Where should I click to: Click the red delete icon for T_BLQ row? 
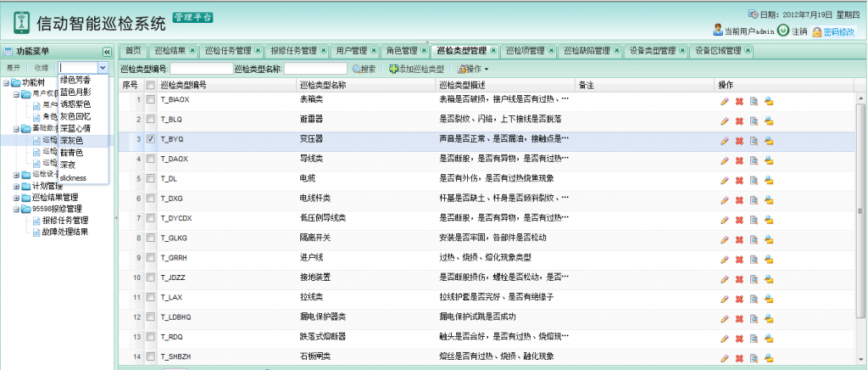[x=739, y=121]
